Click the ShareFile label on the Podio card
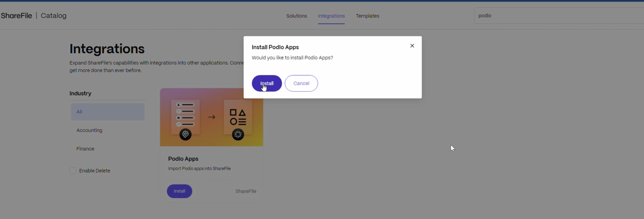The height and width of the screenshot is (219, 644). [x=246, y=191]
